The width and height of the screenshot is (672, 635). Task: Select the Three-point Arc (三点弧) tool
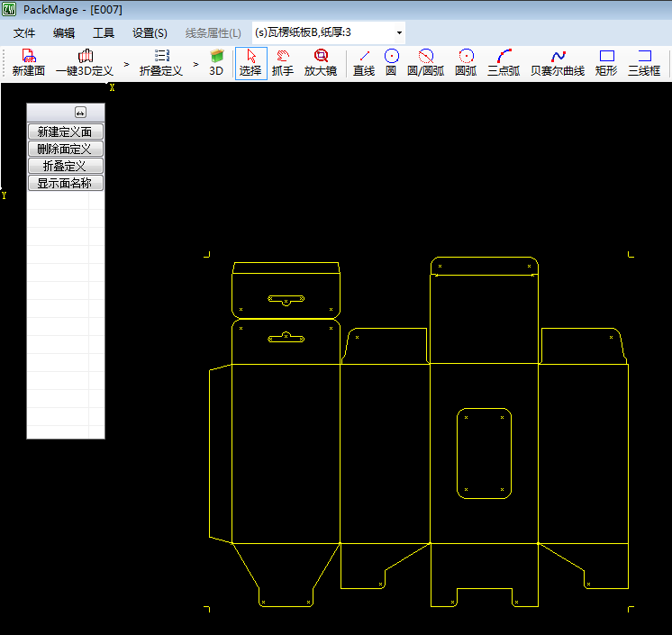[x=504, y=63]
